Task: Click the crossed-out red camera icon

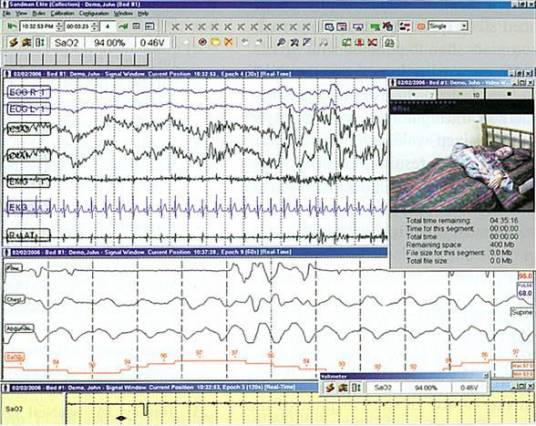Action: (x=388, y=27)
